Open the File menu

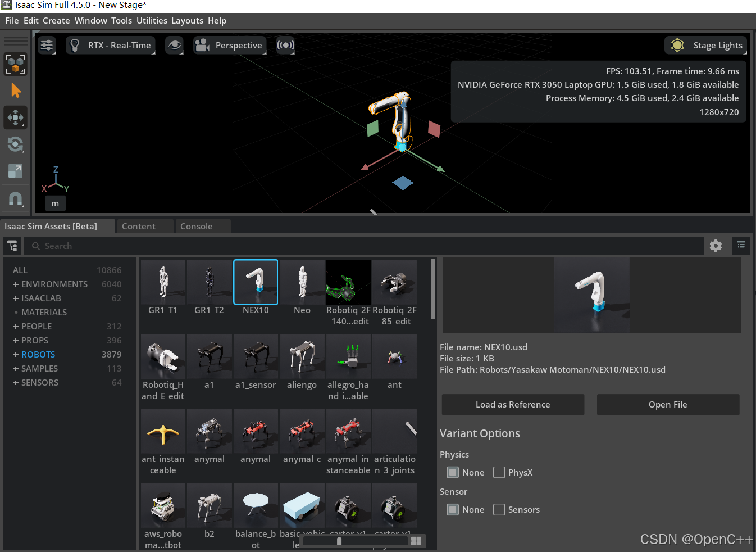(12, 21)
